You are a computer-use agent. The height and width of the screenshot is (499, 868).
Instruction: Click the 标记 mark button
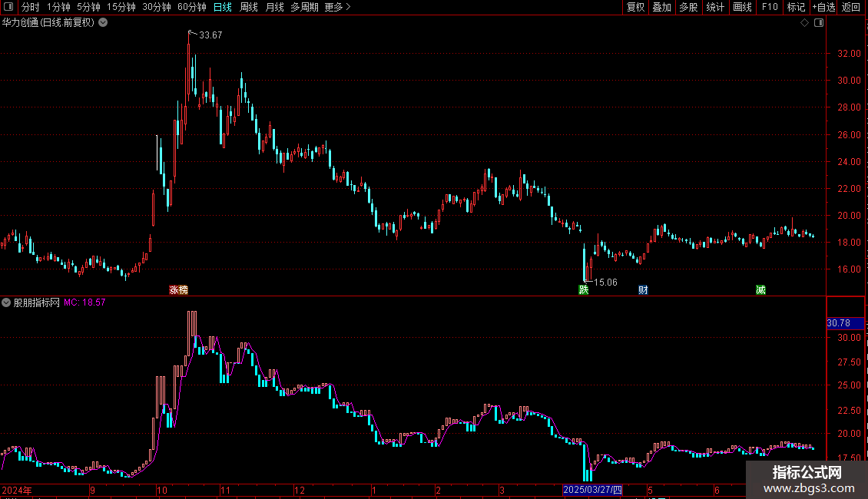(796, 7)
